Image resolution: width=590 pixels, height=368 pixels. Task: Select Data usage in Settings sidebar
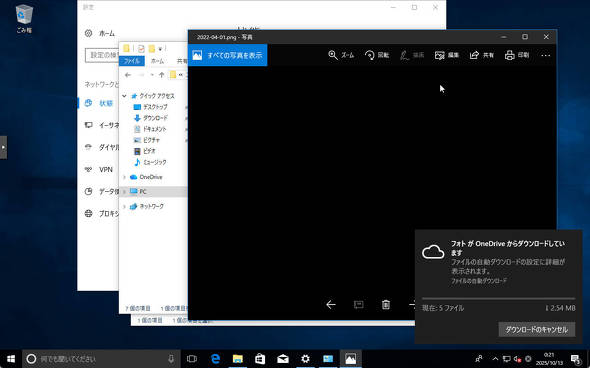tap(102, 192)
